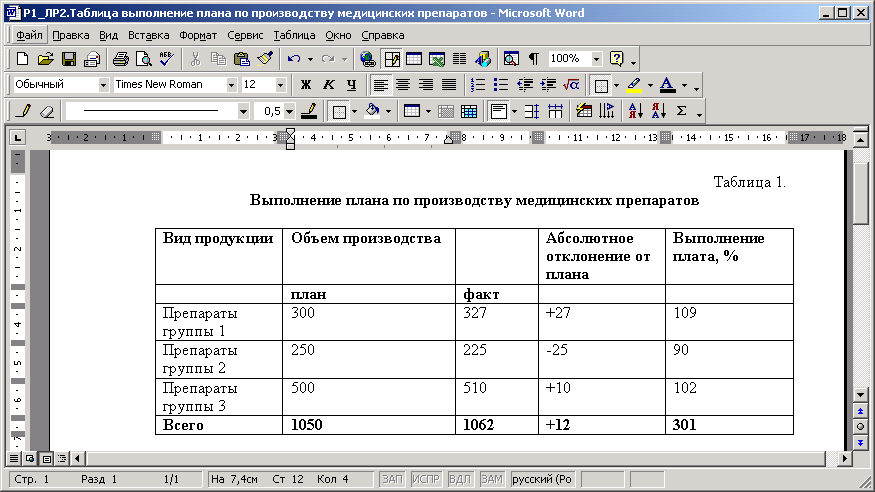Open the line weight dropdown 0,5
The height and width of the screenshot is (492, 875).
click(x=289, y=111)
